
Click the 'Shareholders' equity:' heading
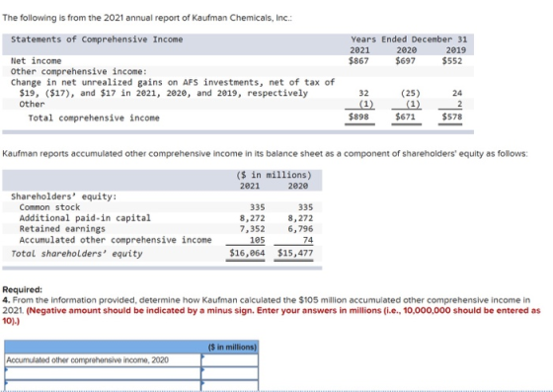[x=64, y=196]
